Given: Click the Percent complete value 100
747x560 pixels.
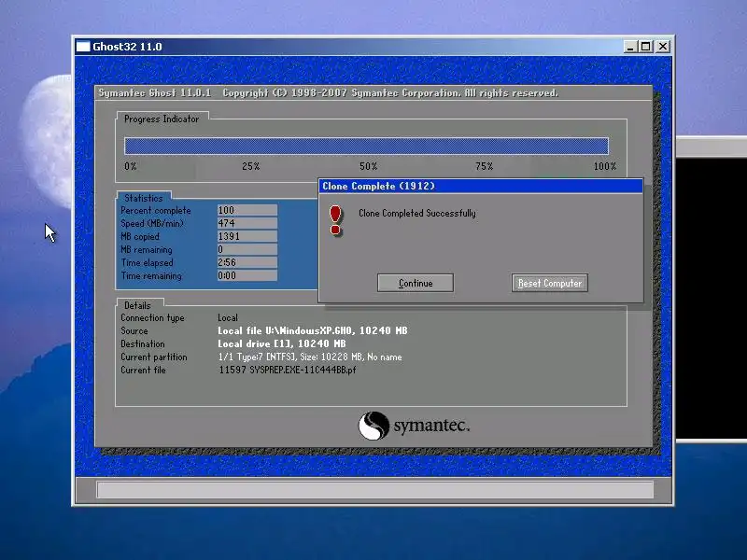Looking at the screenshot, I should click(247, 210).
